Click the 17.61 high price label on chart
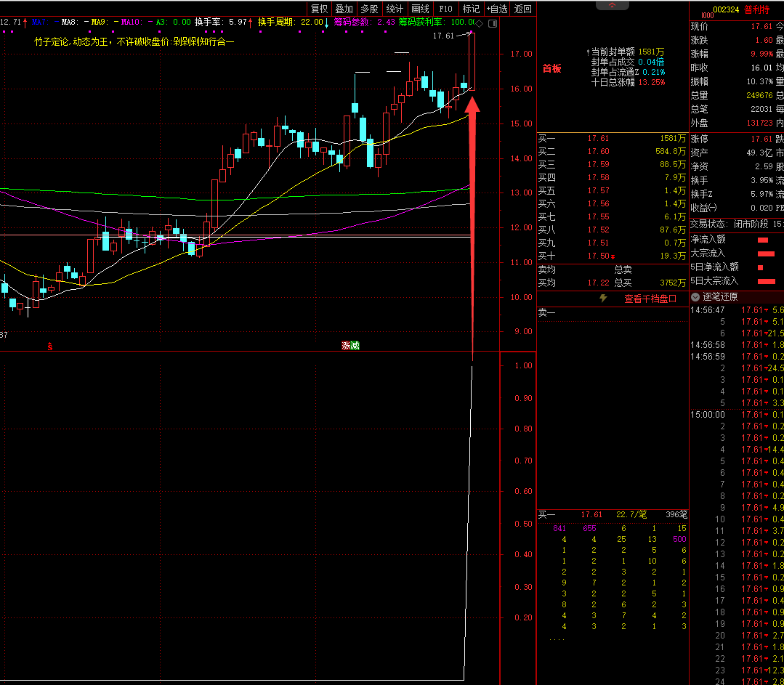 pyautogui.click(x=443, y=36)
